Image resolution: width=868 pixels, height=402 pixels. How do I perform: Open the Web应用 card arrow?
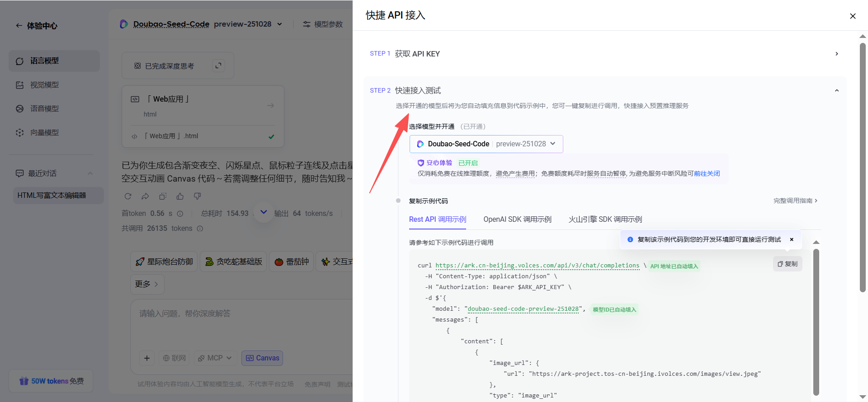pyautogui.click(x=270, y=105)
